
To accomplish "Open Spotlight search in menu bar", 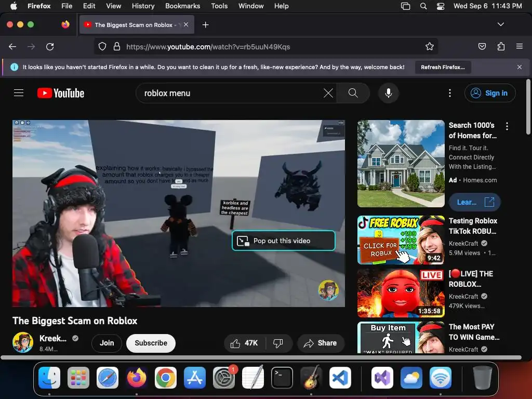I will (423, 6).
